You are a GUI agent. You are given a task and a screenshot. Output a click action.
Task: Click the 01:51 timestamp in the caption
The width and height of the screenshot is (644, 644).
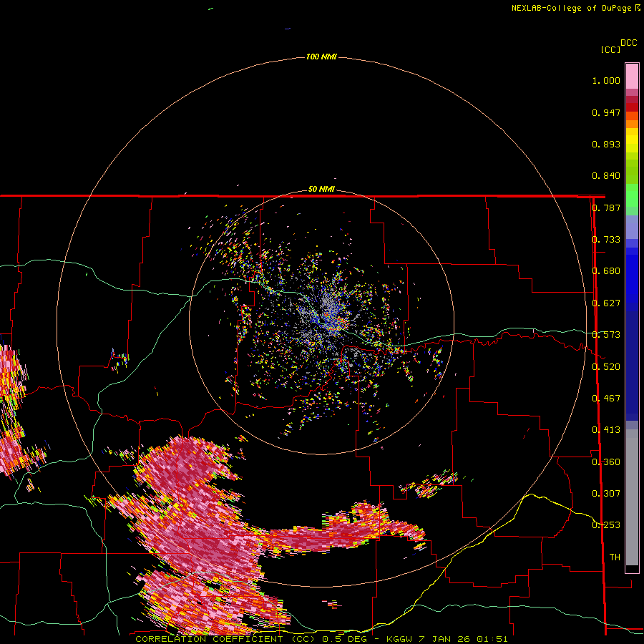tap(492, 639)
